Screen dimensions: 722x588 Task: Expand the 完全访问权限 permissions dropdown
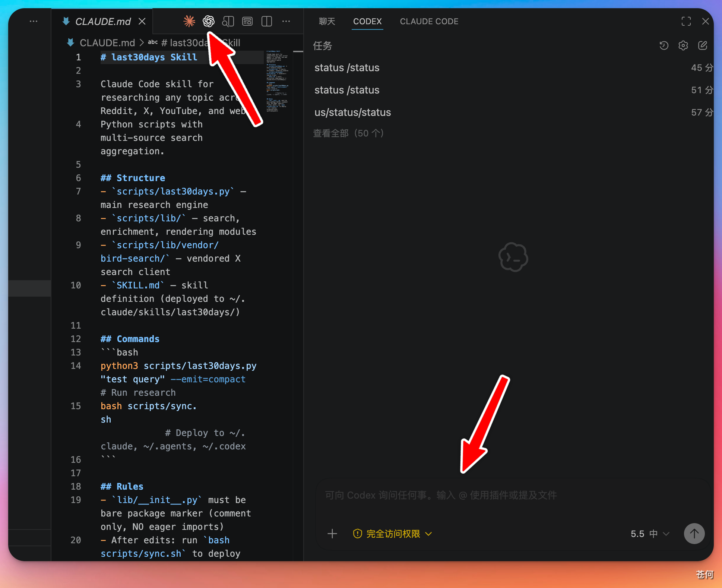tap(393, 534)
